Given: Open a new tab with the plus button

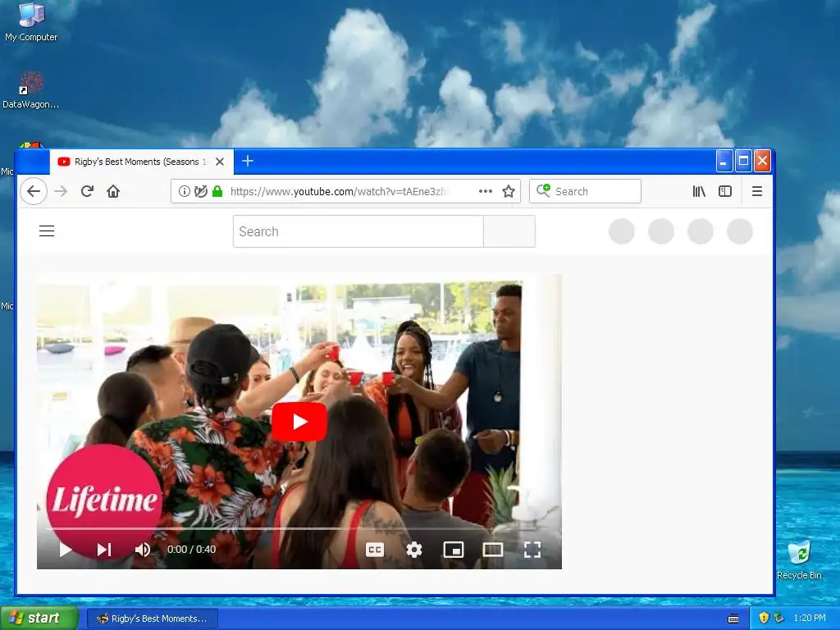Looking at the screenshot, I should pos(248,162).
